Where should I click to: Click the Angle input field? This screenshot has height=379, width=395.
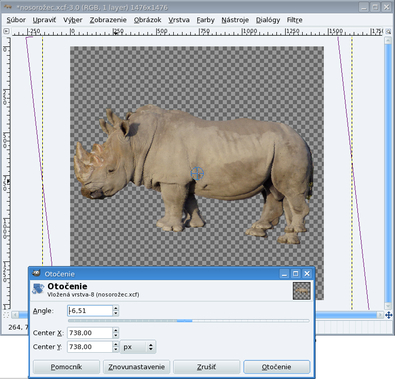(x=90, y=311)
